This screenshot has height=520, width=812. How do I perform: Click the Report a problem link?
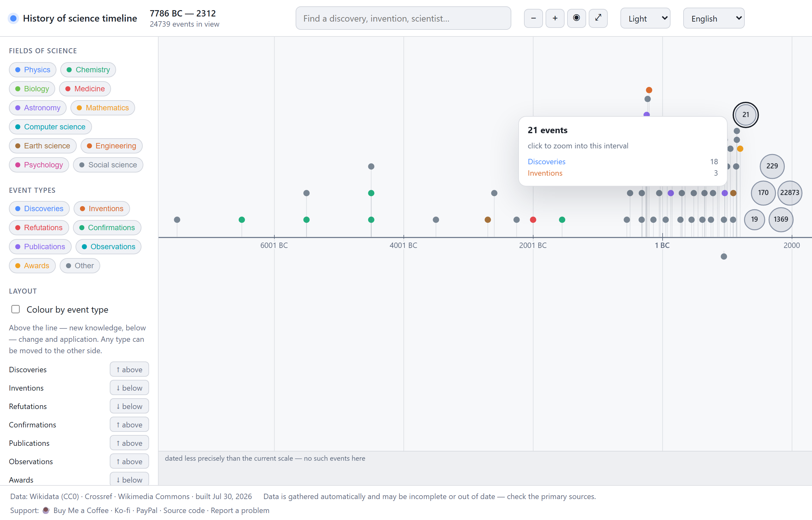coord(240,510)
